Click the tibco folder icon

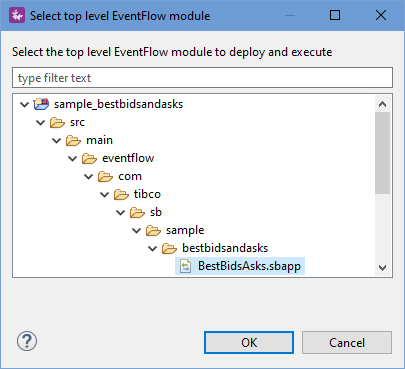(x=121, y=194)
